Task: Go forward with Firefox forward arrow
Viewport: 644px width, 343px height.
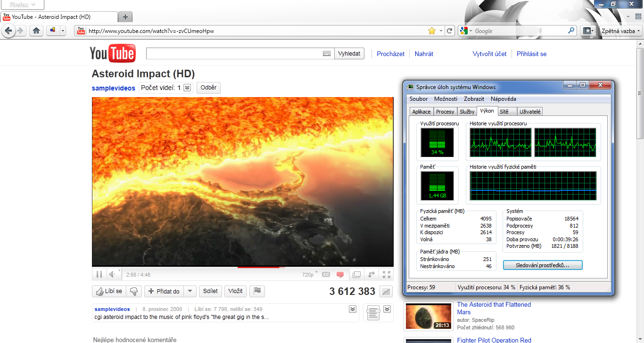Action: (x=20, y=31)
